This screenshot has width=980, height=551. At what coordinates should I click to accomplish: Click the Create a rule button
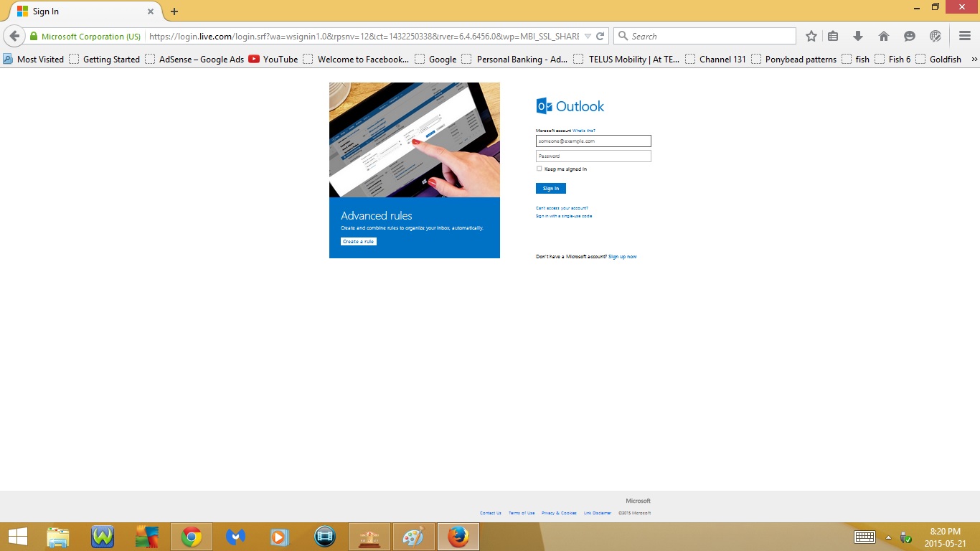pyautogui.click(x=359, y=242)
